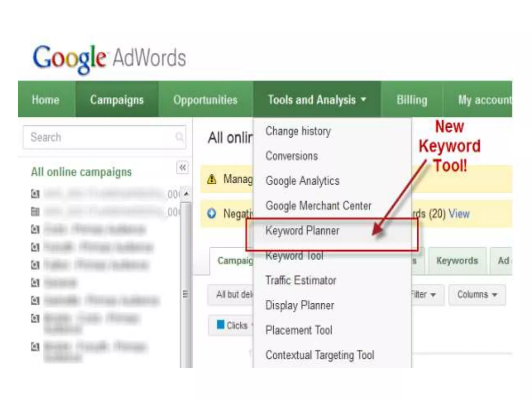This screenshot has height=399, width=532.
Task: Click the blue Negative info icon
Action: click(212, 214)
